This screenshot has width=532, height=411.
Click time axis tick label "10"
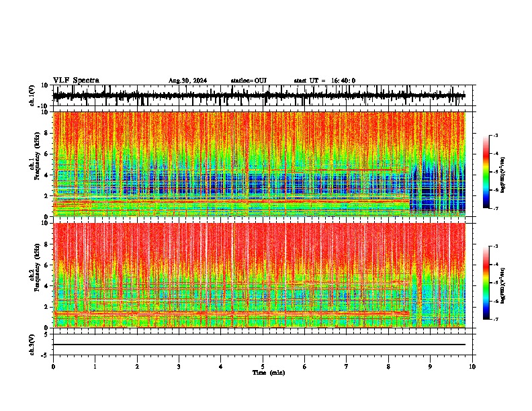click(x=472, y=367)
